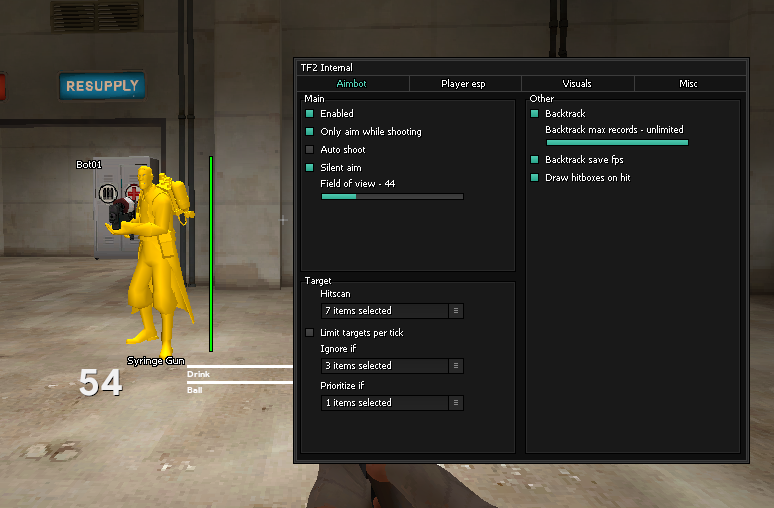Toggle Only aim while shooting checkbox
The height and width of the screenshot is (508, 774).
click(310, 131)
